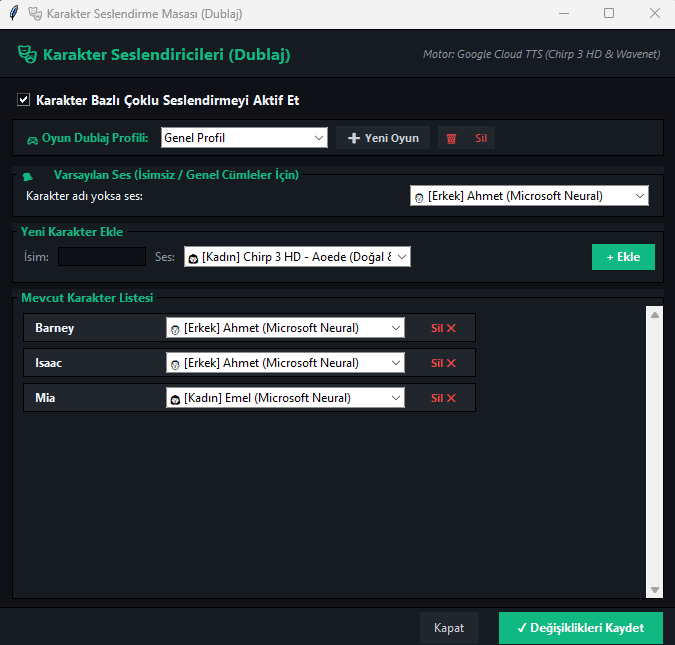The width and height of the screenshot is (675, 645).
Task: Click the female face icon in the new character Ses box
Action: pos(193,259)
